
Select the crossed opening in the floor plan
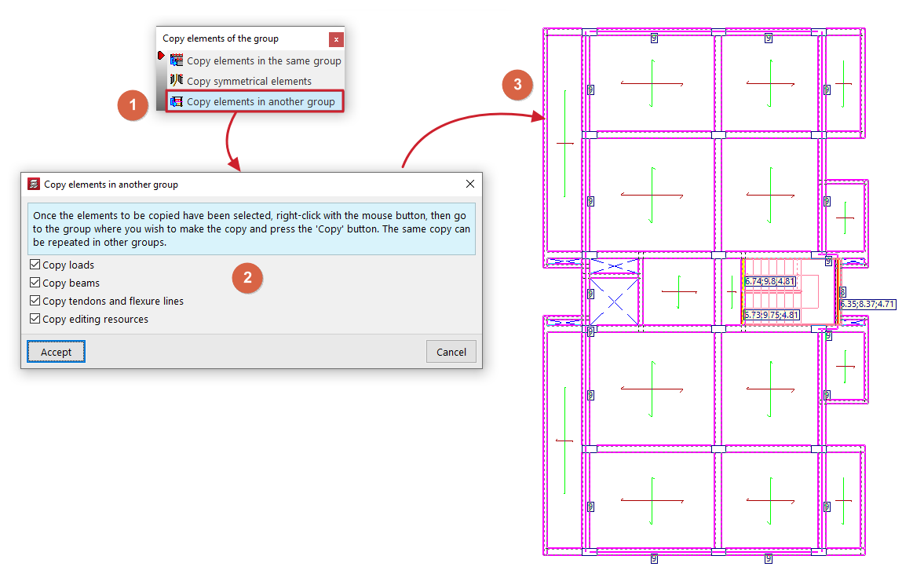(x=615, y=303)
